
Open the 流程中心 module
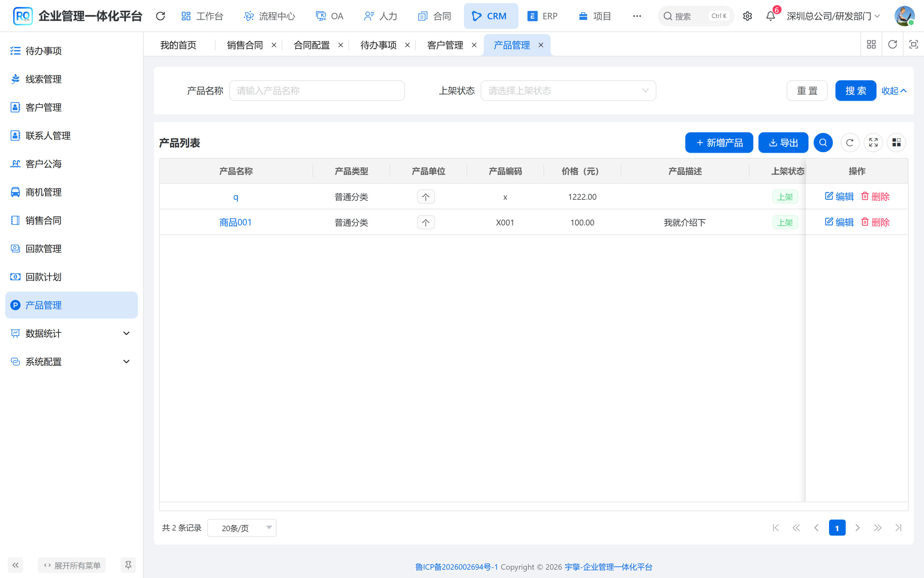[x=269, y=16]
